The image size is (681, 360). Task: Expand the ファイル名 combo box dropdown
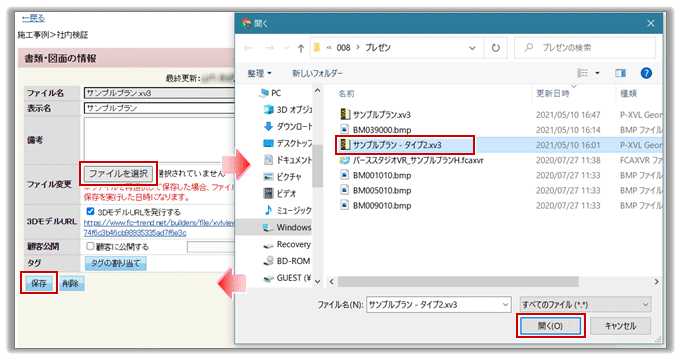pyautogui.click(x=505, y=305)
